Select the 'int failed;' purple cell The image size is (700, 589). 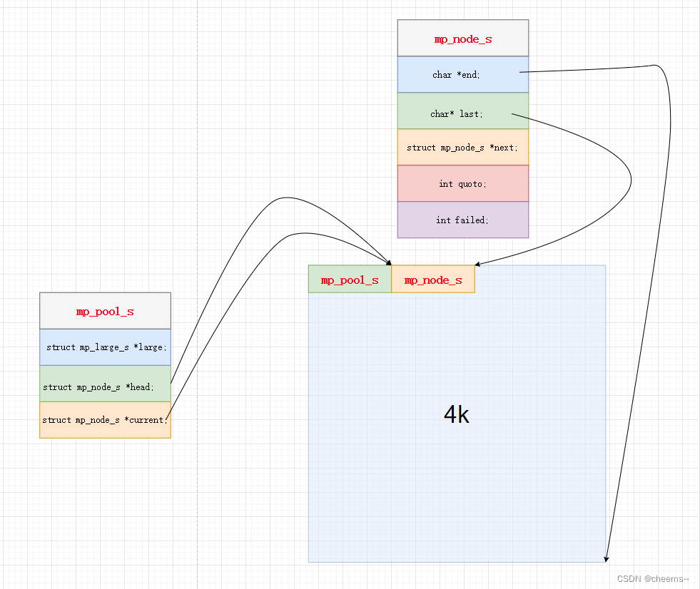[x=463, y=220]
